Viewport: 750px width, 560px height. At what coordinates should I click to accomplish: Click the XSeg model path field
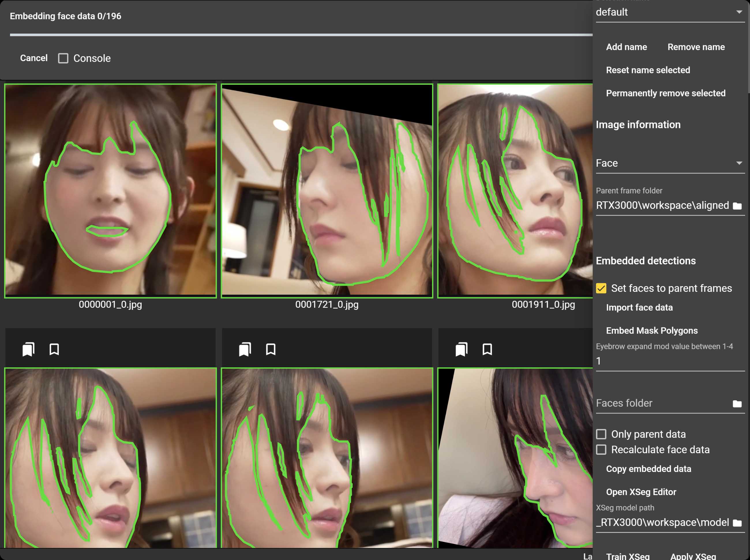coord(663,523)
